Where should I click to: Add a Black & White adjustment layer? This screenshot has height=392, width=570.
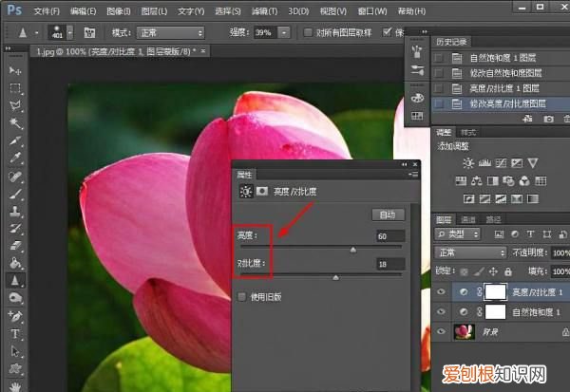492,180
